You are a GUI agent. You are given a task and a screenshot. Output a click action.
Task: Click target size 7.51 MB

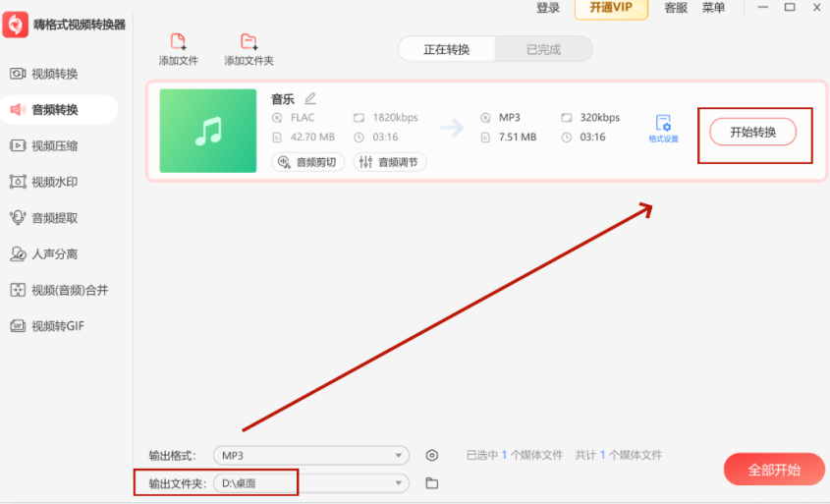pos(518,138)
